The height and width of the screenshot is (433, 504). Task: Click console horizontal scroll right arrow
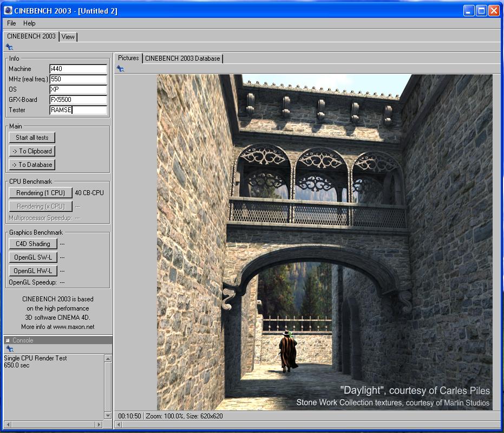pos(99,425)
